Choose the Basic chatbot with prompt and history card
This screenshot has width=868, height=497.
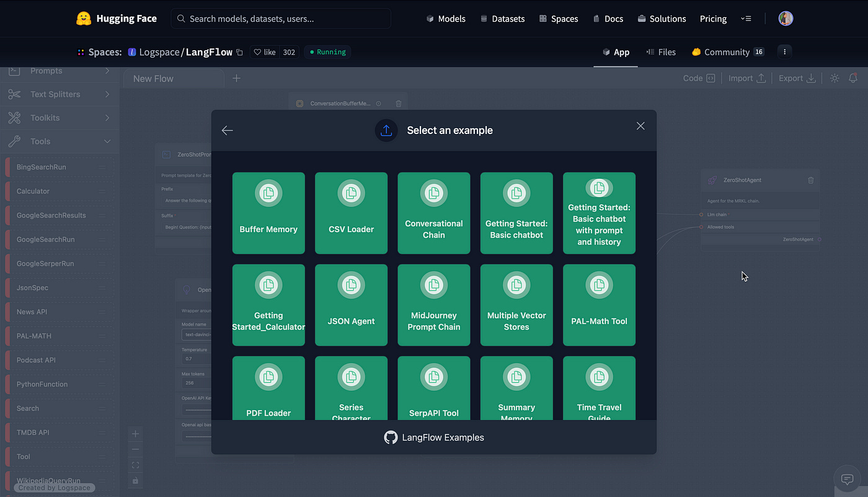pyautogui.click(x=599, y=213)
